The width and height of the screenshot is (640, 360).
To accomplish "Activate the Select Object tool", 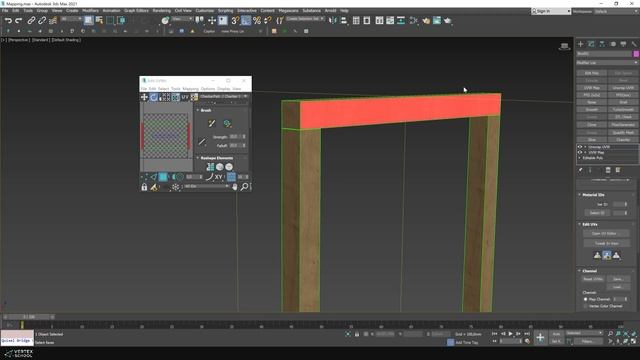I will 89,20.
